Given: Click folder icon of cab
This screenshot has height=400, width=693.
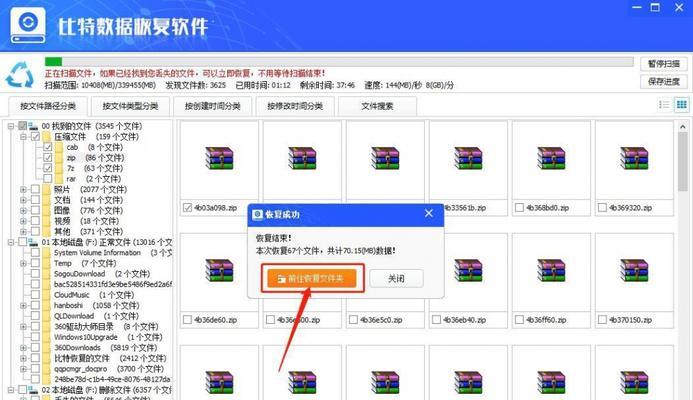Looking at the screenshot, I should coord(59,147).
